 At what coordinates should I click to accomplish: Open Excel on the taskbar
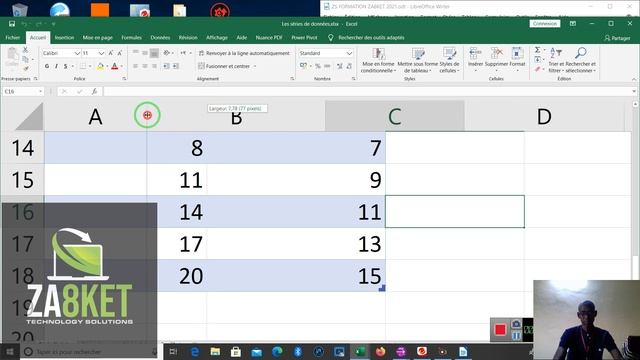360,351
